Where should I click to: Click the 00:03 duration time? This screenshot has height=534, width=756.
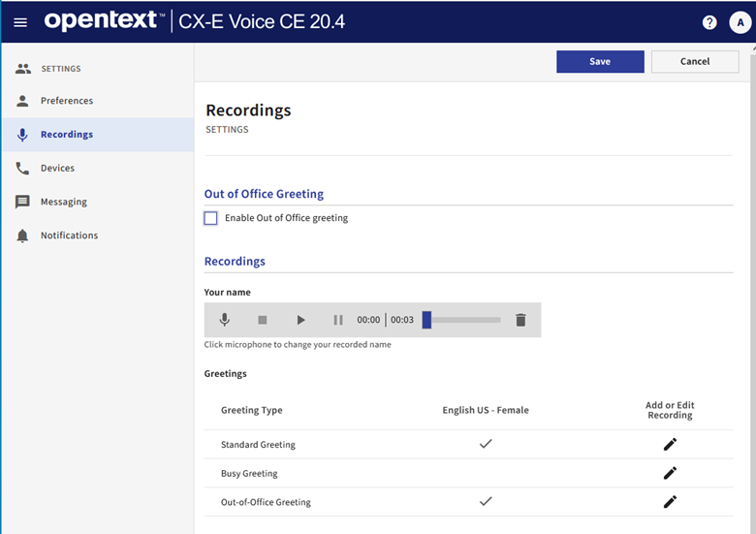coord(402,320)
